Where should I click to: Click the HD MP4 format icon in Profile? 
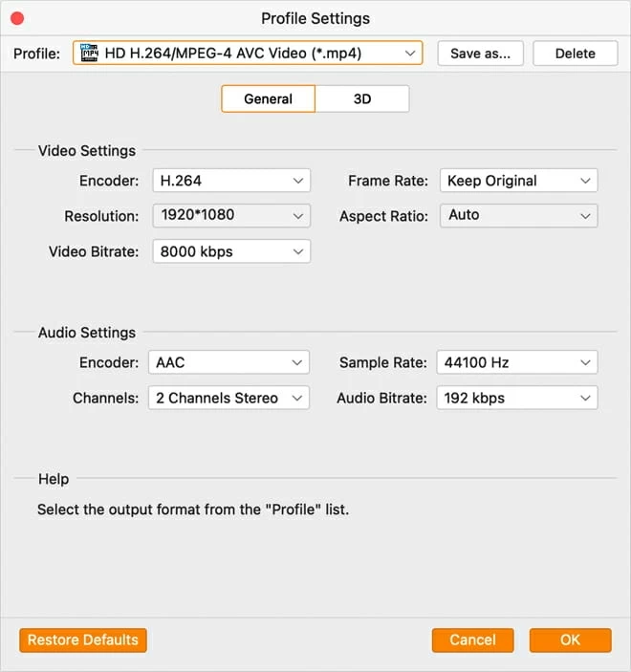(x=89, y=53)
